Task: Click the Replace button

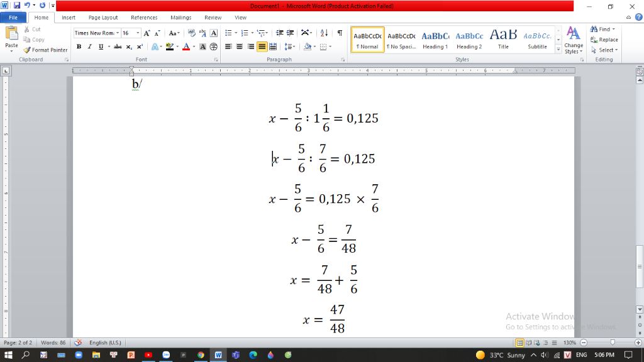Action: coord(604,40)
